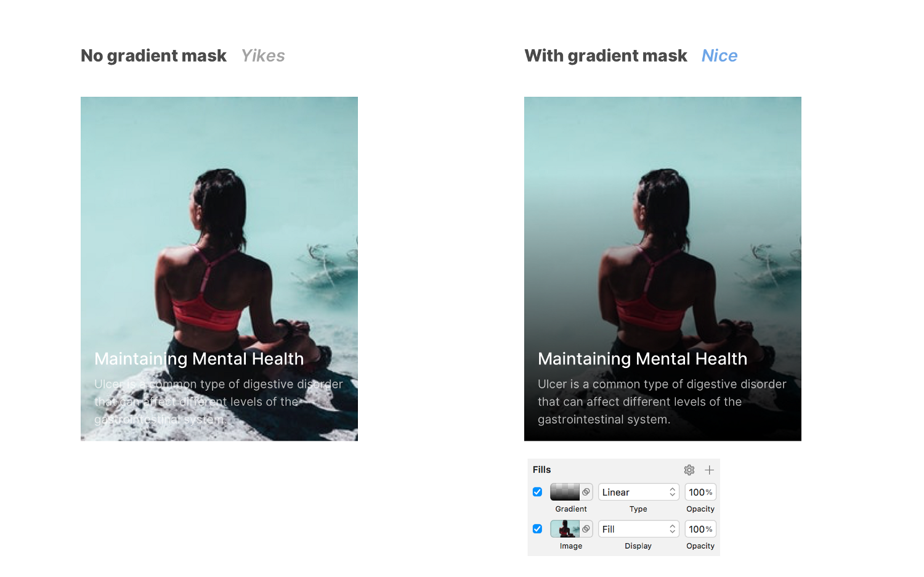Add a new fill with plus icon

(x=710, y=470)
